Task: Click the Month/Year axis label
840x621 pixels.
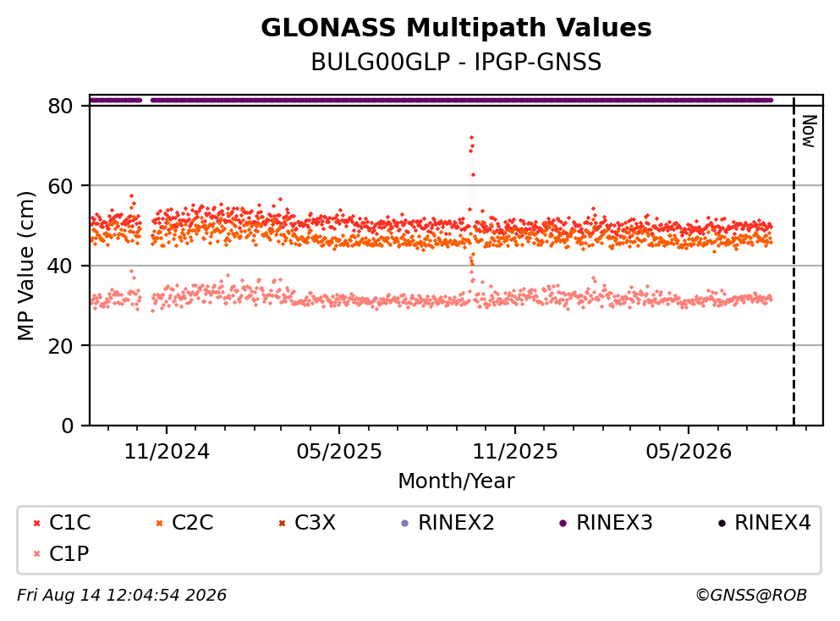Action: [x=456, y=481]
